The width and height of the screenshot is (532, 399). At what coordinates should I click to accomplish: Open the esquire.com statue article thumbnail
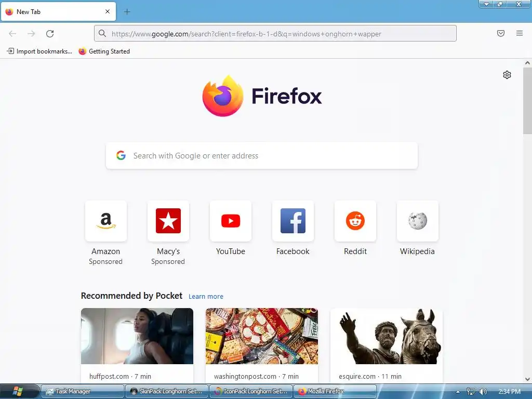coord(387,336)
